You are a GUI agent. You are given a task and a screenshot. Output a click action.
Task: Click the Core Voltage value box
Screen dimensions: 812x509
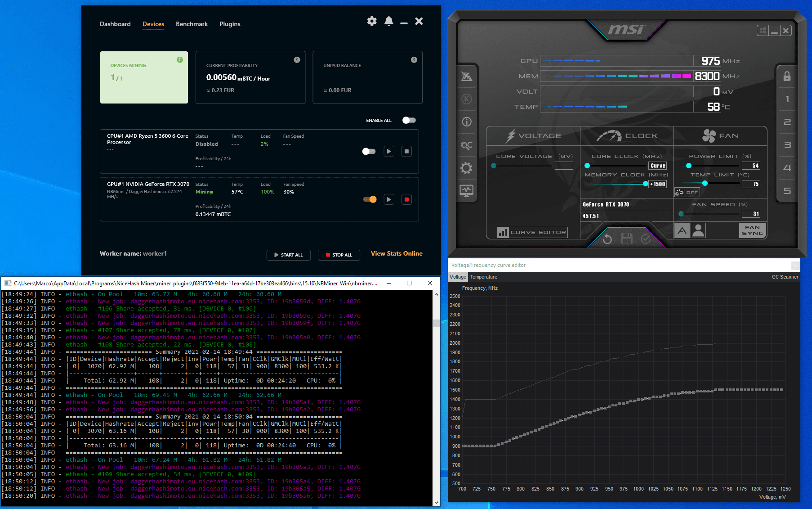click(x=564, y=166)
